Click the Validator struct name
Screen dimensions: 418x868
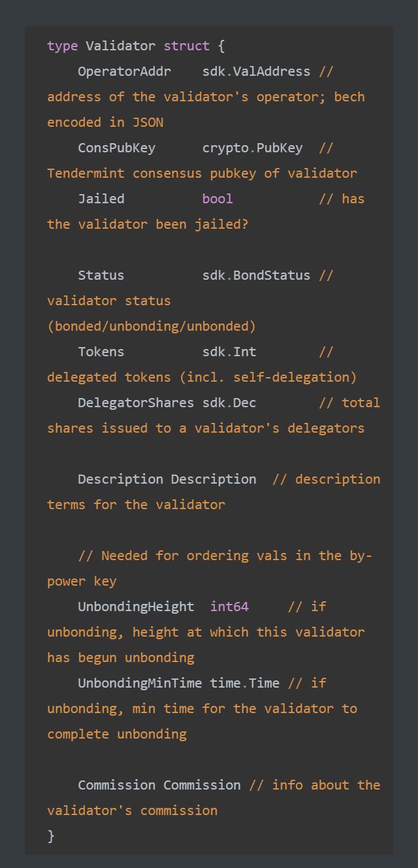(121, 46)
